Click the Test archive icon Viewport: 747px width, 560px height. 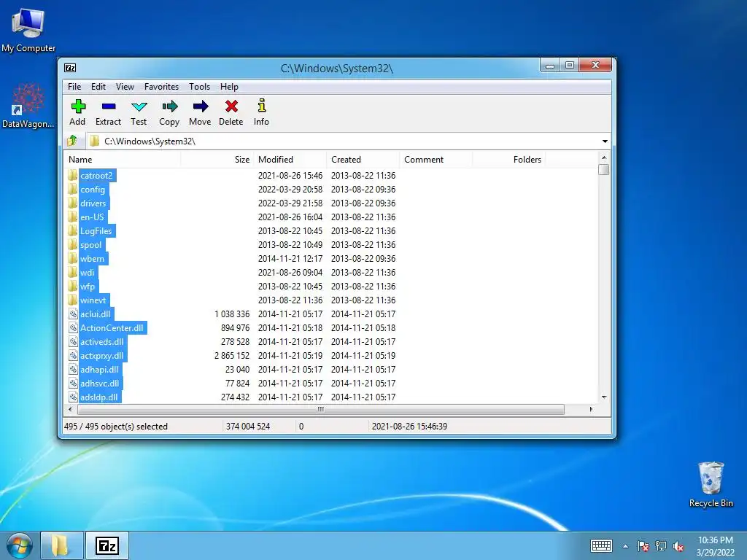coord(139,106)
